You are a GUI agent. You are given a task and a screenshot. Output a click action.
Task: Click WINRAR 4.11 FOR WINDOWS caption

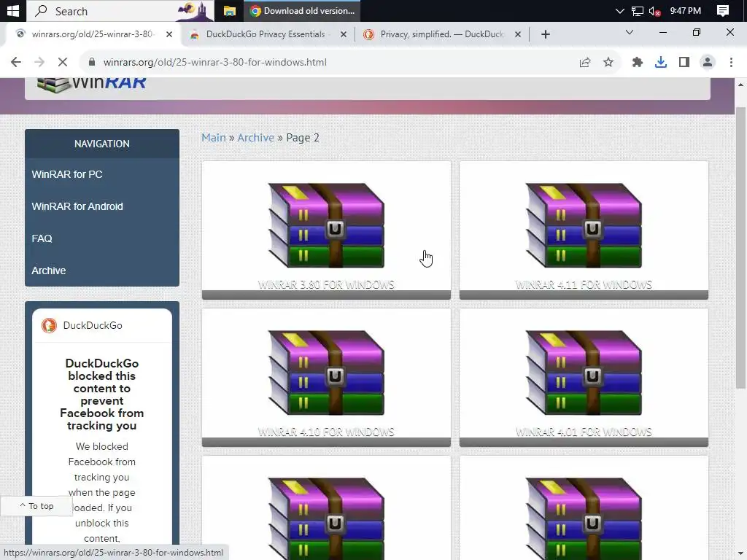point(584,285)
